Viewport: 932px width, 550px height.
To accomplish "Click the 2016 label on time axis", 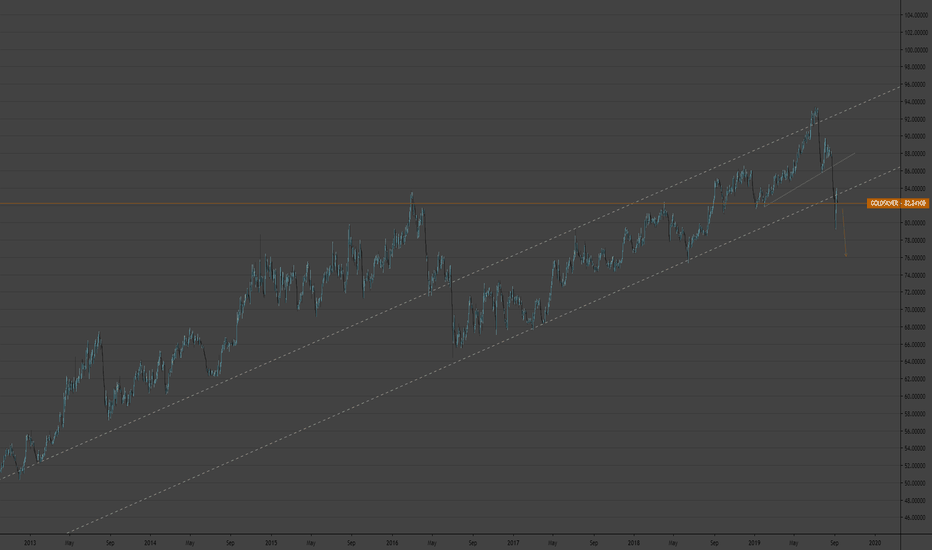I will click(x=392, y=542).
